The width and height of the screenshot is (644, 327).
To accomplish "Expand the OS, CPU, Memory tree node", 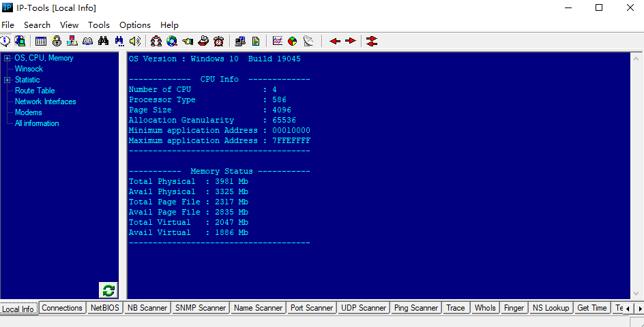I will [8, 59].
